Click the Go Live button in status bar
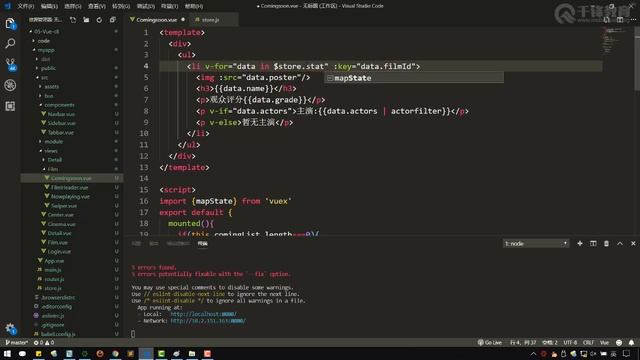The width and height of the screenshot is (640, 360). click(x=489, y=342)
